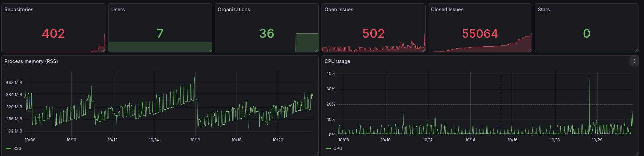Click the 0% CPU axis label
The image size is (644, 156).
pyautogui.click(x=332, y=135)
